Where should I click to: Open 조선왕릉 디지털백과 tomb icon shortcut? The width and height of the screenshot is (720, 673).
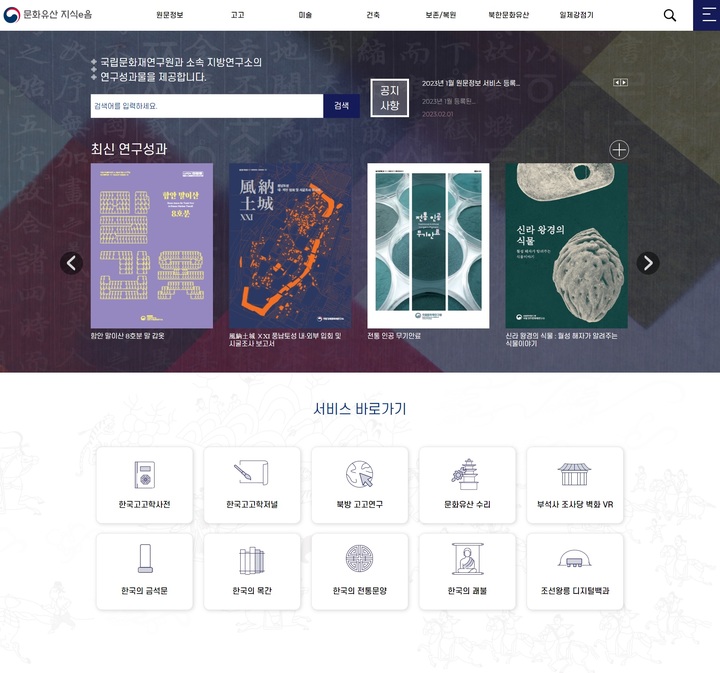[574, 559]
